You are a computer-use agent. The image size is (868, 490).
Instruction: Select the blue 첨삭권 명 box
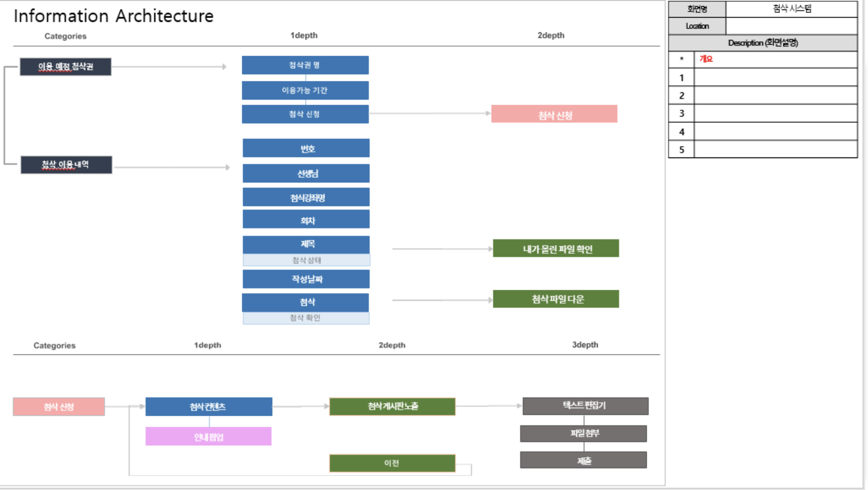pyautogui.click(x=305, y=65)
